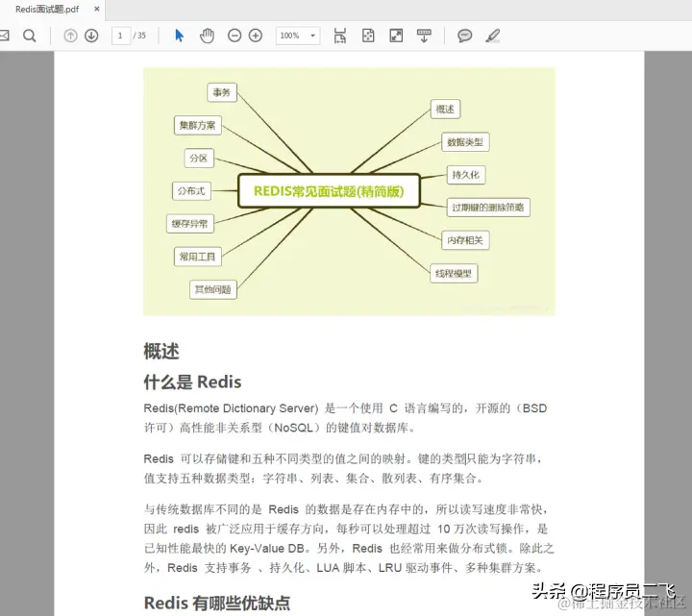692x616 pixels.
Task: Select the highlighter pen tool
Action: tap(492, 36)
